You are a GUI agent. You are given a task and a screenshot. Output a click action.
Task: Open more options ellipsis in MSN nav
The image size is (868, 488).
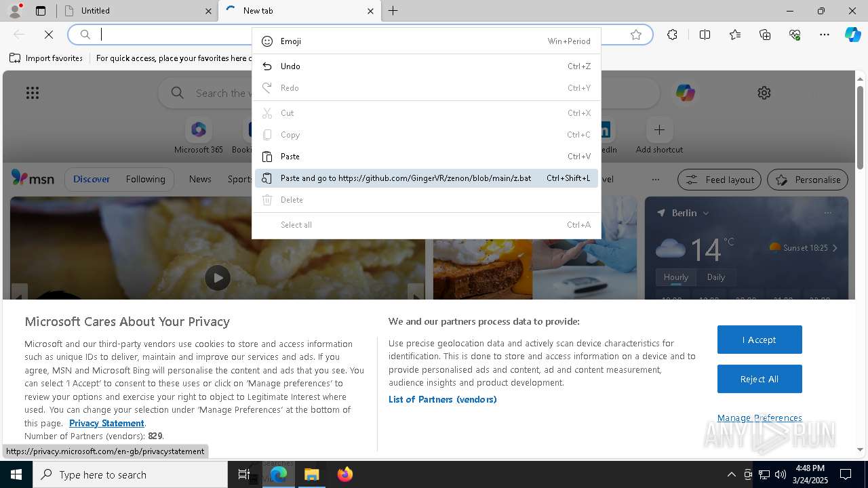[655, 180]
